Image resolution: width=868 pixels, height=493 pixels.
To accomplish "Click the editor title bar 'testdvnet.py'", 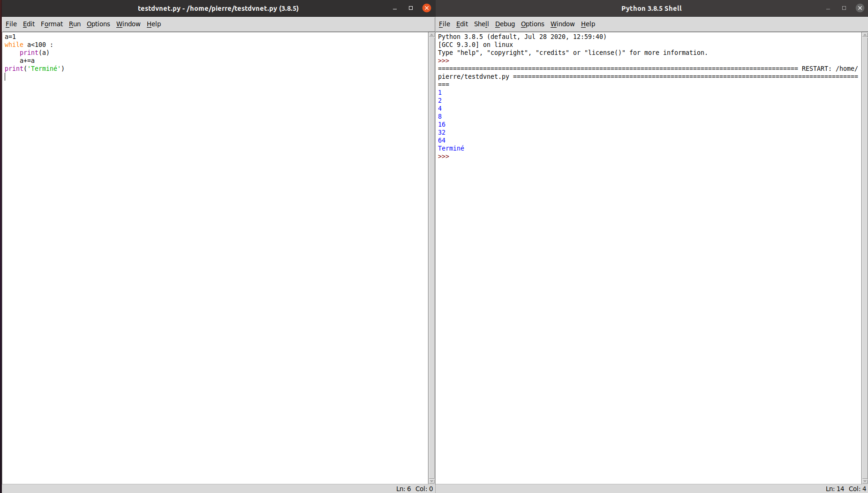I will point(218,8).
